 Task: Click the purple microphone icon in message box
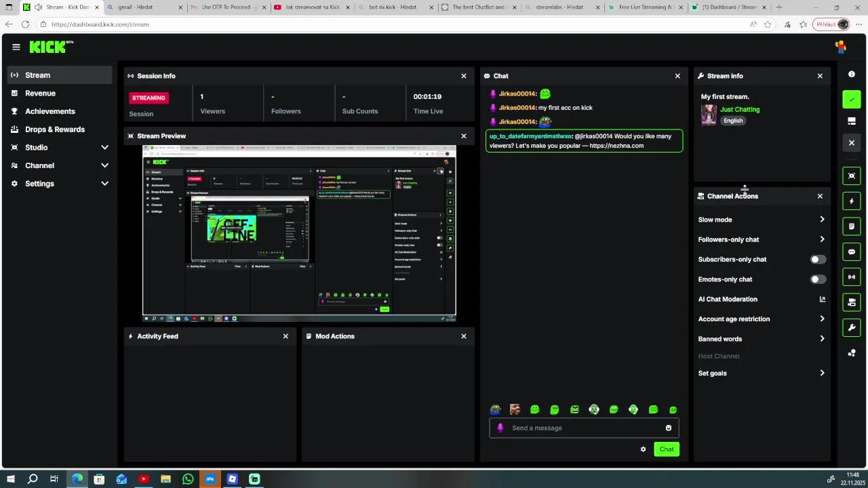500,428
